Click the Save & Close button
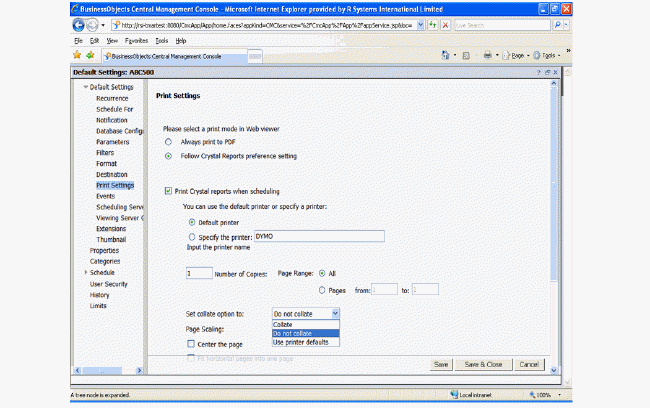This screenshot has height=408, width=650. [484, 364]
